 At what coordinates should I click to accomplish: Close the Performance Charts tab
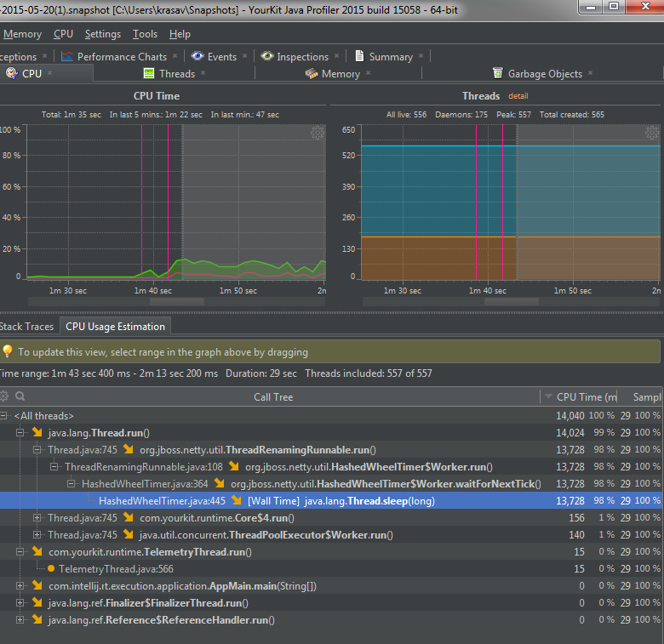coord(175,56)
